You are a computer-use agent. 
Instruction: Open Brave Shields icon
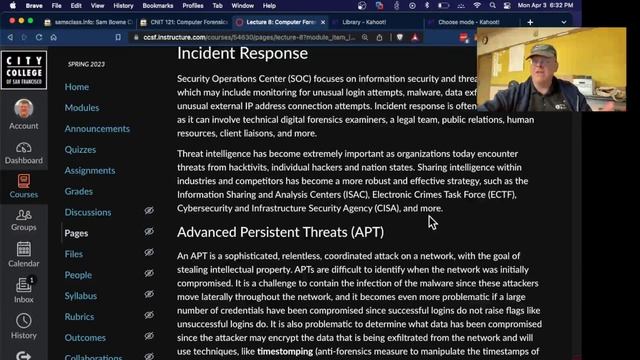click(400, 37)
